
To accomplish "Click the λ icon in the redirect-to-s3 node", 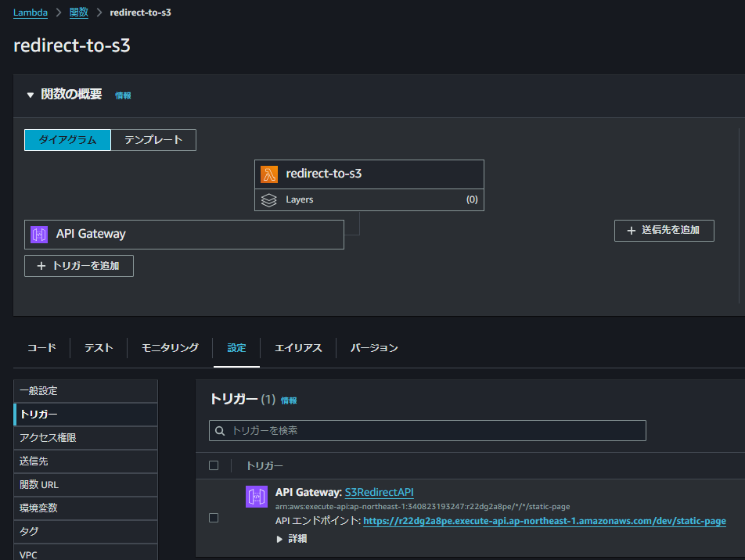I will coord(269,174).
